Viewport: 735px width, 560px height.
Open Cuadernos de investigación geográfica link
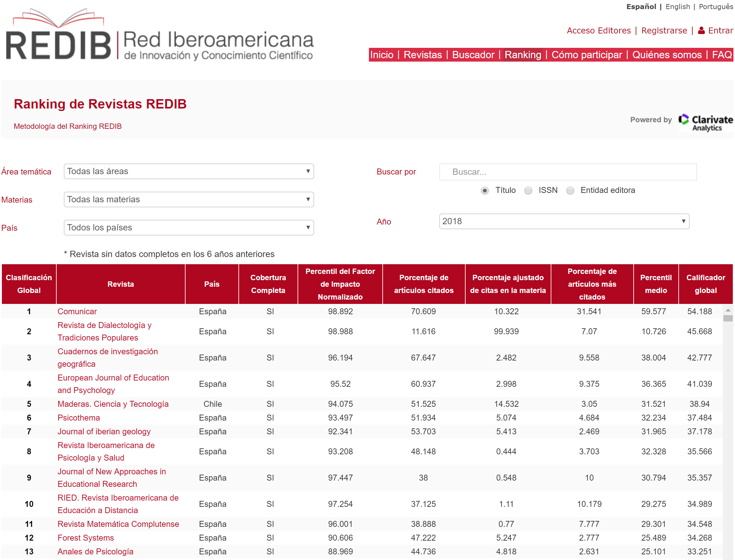pos(107,358)
